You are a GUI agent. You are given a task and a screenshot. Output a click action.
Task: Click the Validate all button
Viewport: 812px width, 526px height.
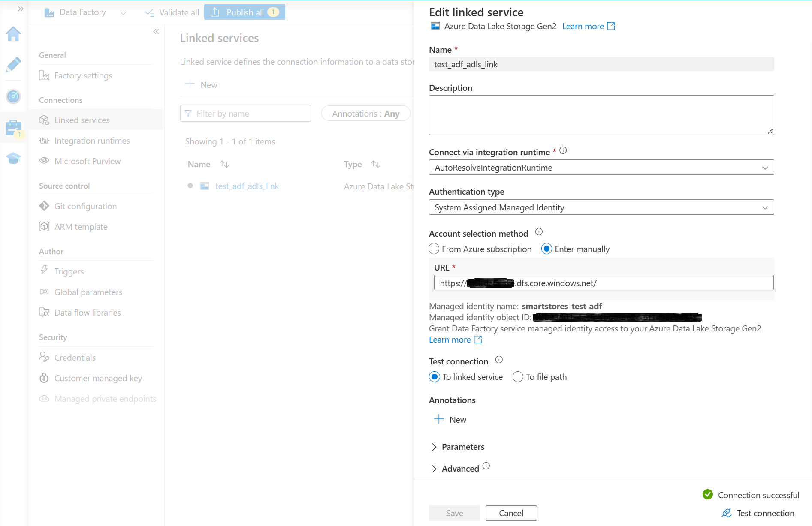pyautogui.click(x=172, y=12)
